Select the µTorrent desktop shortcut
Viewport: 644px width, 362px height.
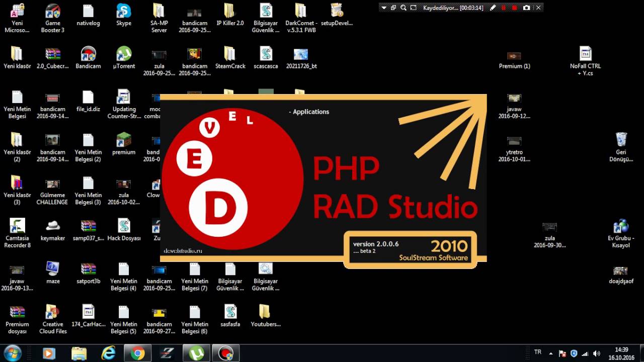click(x=124, y=58)
